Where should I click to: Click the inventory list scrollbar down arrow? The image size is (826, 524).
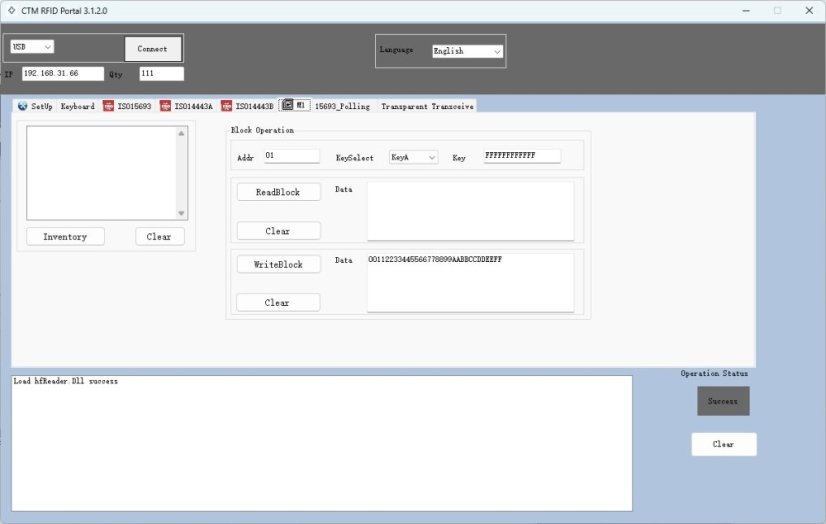[181, 213]
